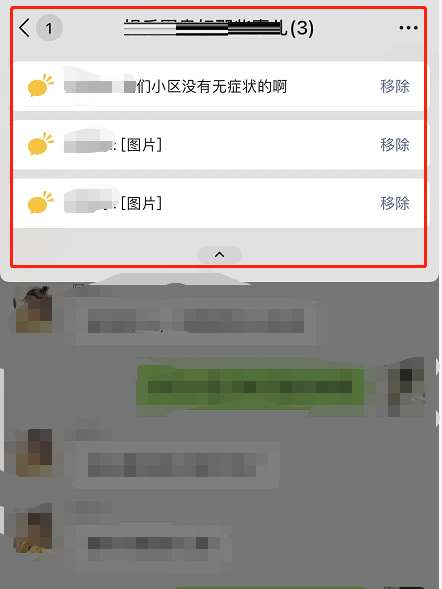Remove the 们小区没有无症状的啊 pinned message
Image resolution: width=442 pixels, height=589 pixels.
[x=395, y=86]
